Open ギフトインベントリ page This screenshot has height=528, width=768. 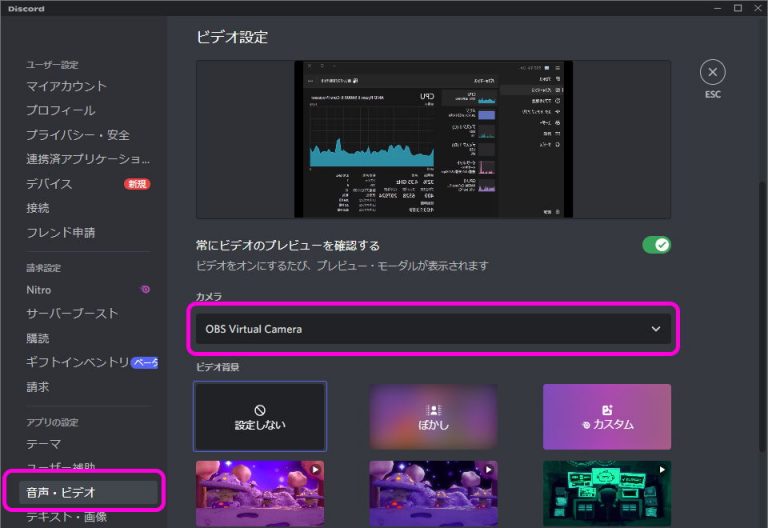click(77, 362)
